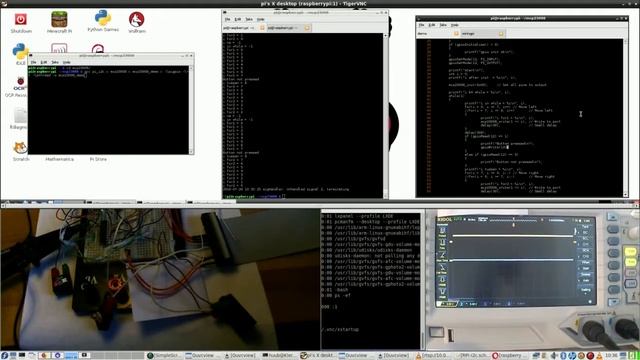640x360 pixels.
Task: Close second tab of middle terminal
Action: coord(307,28)
